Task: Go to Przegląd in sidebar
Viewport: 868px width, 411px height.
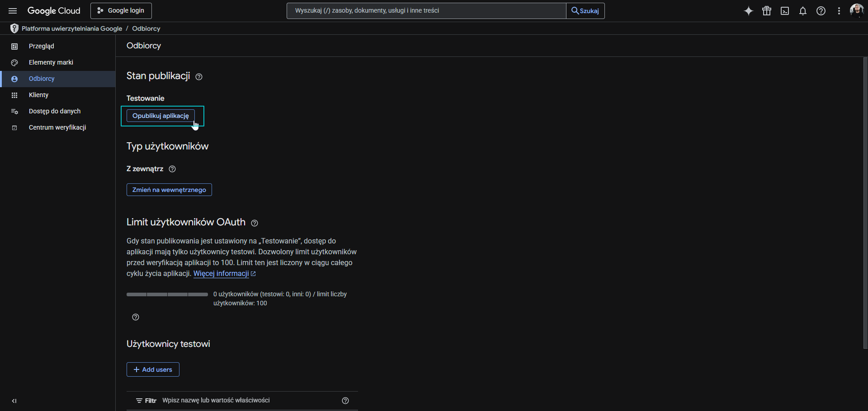Action: pos(41,46)
